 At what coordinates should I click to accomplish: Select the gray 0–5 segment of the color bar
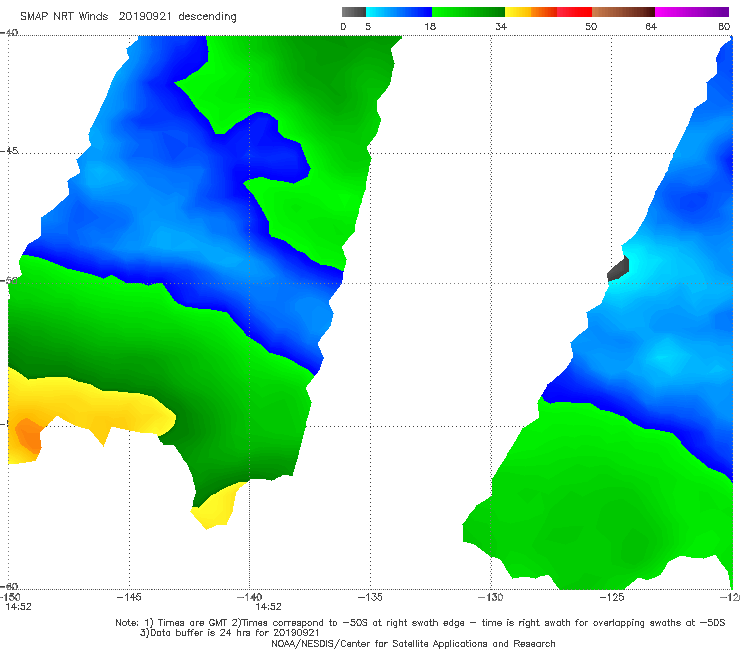(354, 12)
